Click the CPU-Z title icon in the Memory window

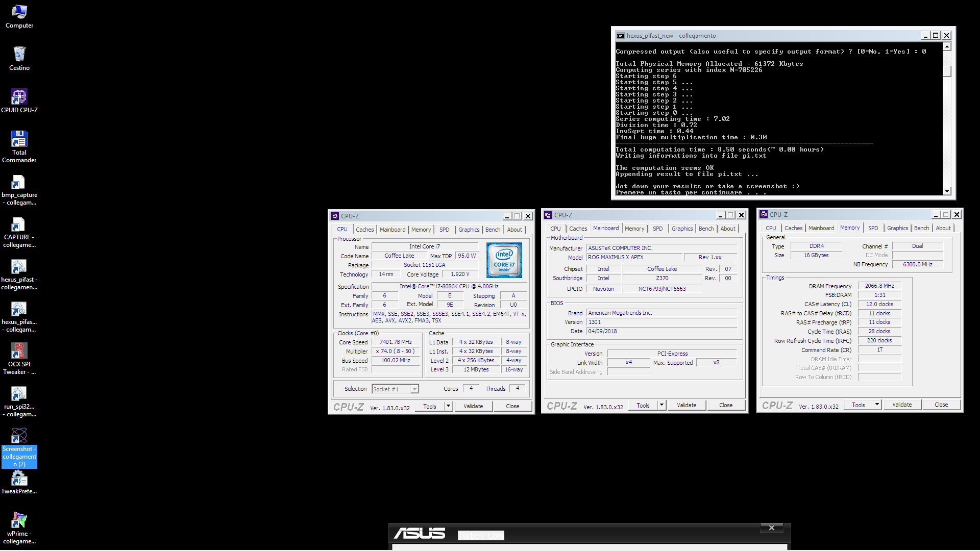click(x=764, y=214)
